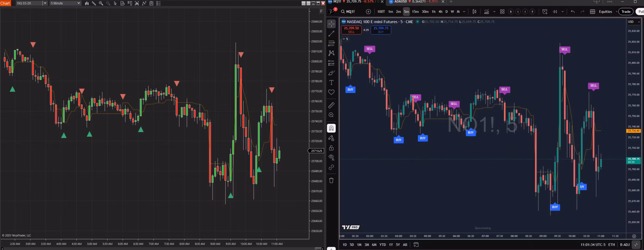Select NinjaTrader drawing tools pencil icon
Viewport: 644px width, 250px height.
94,3
